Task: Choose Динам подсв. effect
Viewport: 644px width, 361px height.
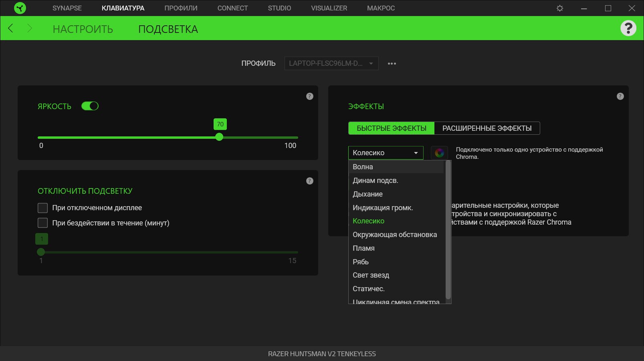Action: 396,180
